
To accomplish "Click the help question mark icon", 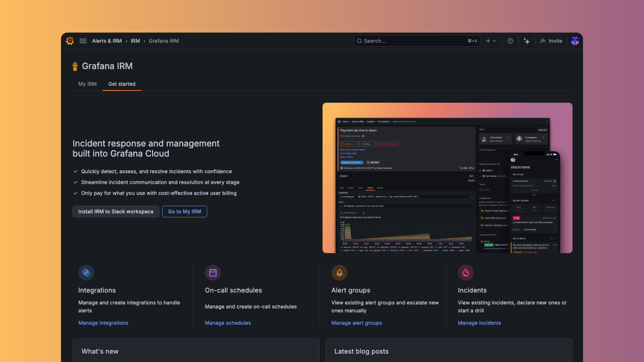I will click(510, 41).
